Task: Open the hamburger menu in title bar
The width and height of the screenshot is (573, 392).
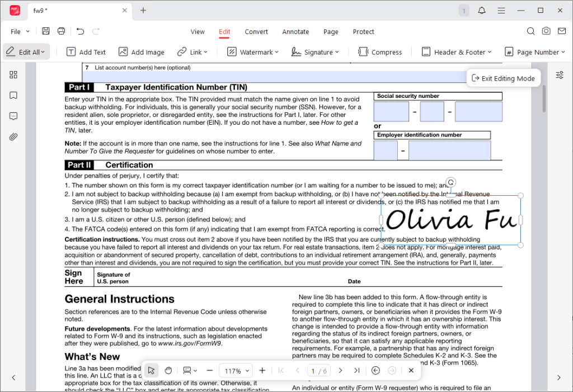Action: [501, 11]
